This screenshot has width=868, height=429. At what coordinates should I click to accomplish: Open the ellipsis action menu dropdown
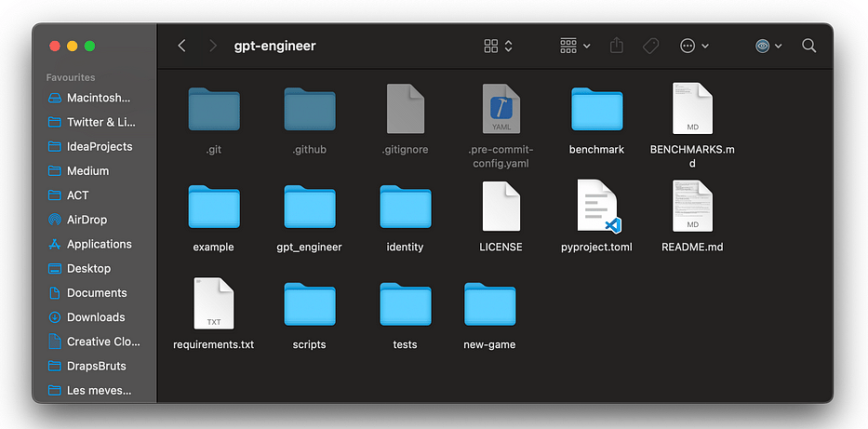[694, 46]
